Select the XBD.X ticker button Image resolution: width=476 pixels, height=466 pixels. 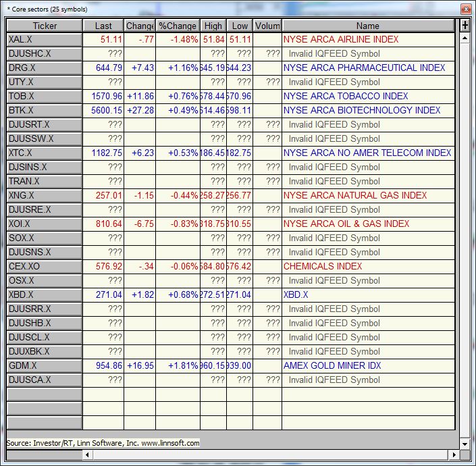coord(45,294)
